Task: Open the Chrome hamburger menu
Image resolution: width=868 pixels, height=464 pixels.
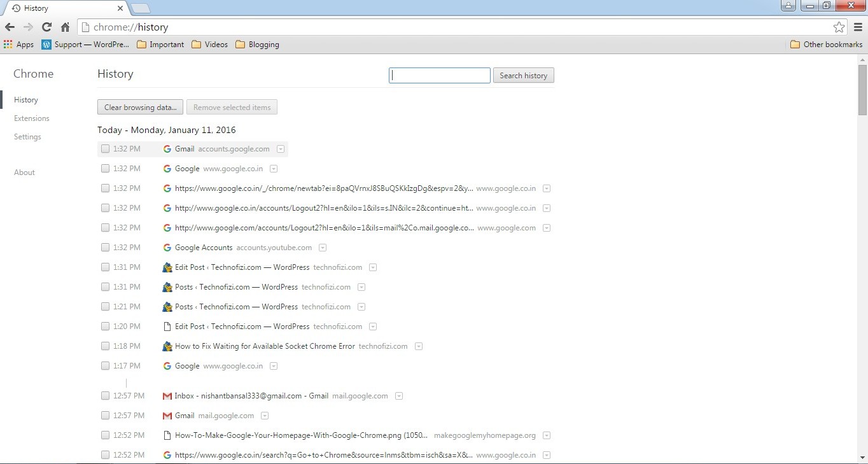Action: pos(858,27)
